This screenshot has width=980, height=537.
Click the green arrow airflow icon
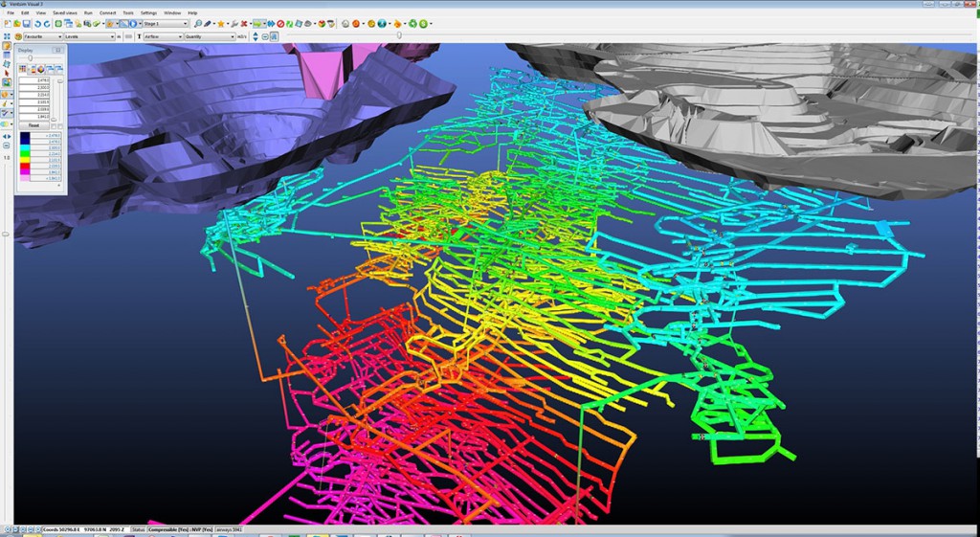tap(257, 24)
